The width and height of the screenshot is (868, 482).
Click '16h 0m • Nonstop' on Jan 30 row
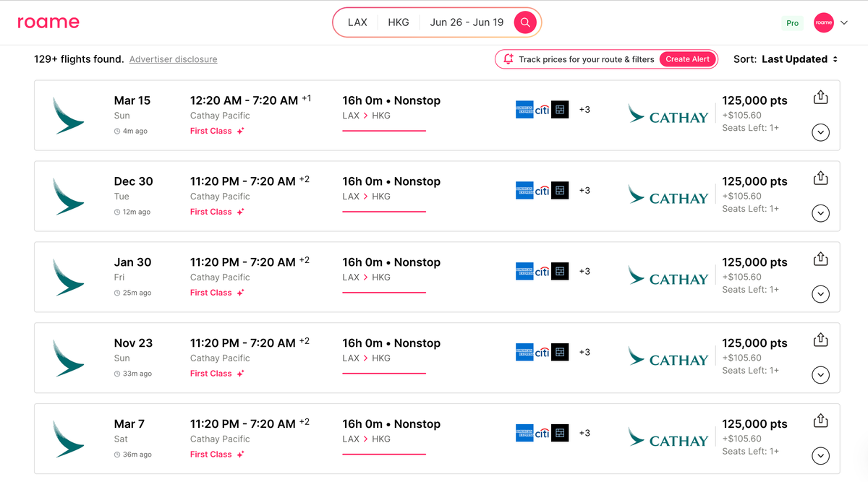click(391, 262)
